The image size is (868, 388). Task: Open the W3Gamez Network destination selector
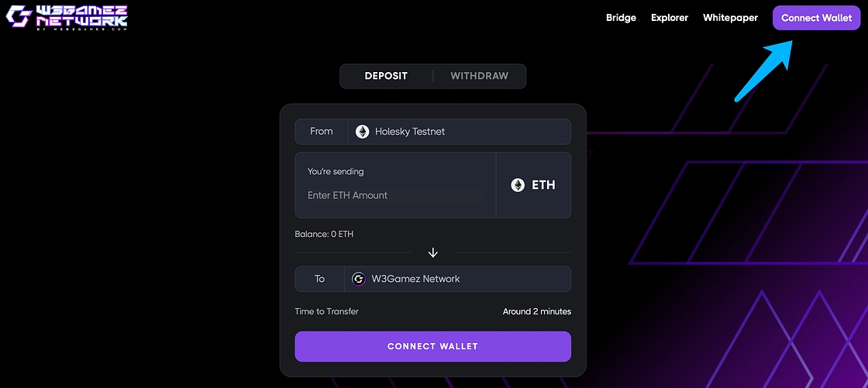[457, 279]
